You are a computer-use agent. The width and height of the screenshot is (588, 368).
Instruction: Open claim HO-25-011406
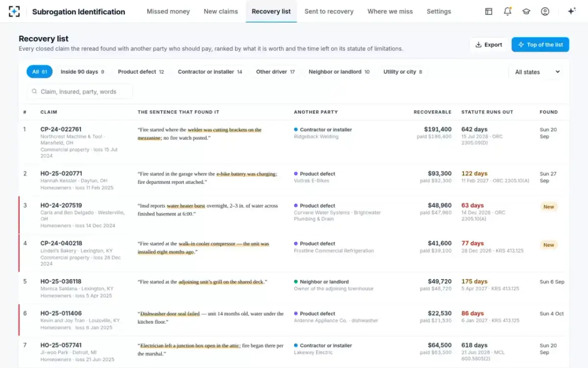[x=61, y=314]
